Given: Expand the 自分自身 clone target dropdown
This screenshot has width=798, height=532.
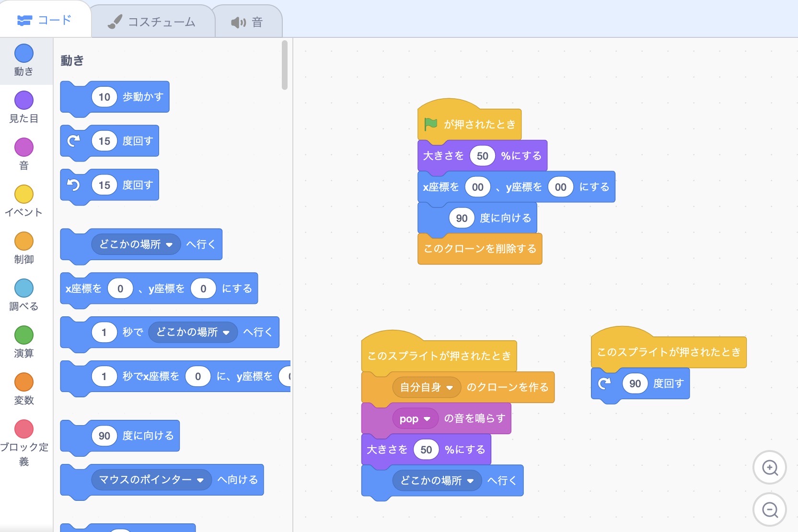Looking at the screenshot, I should point(450,388).
